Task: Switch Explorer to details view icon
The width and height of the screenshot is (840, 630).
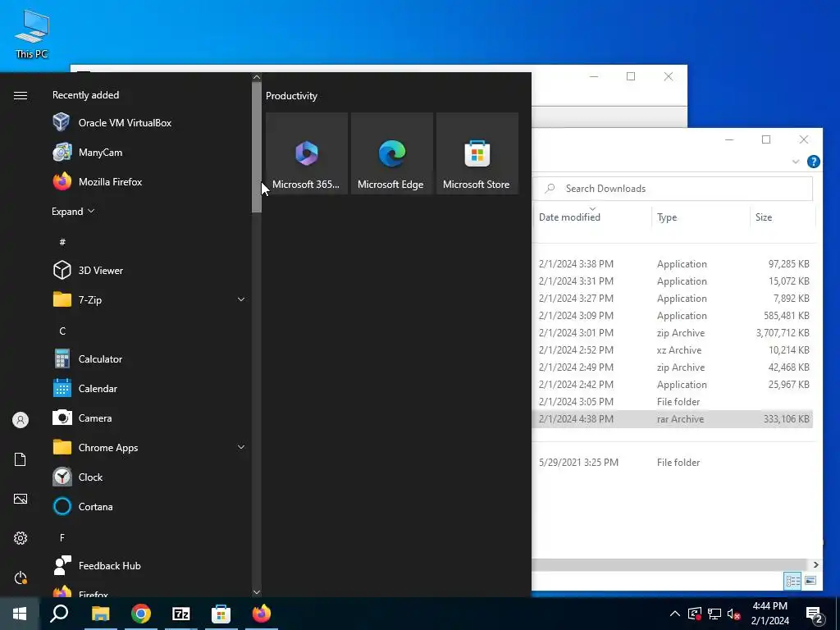Action: click(x=792, y=581)
